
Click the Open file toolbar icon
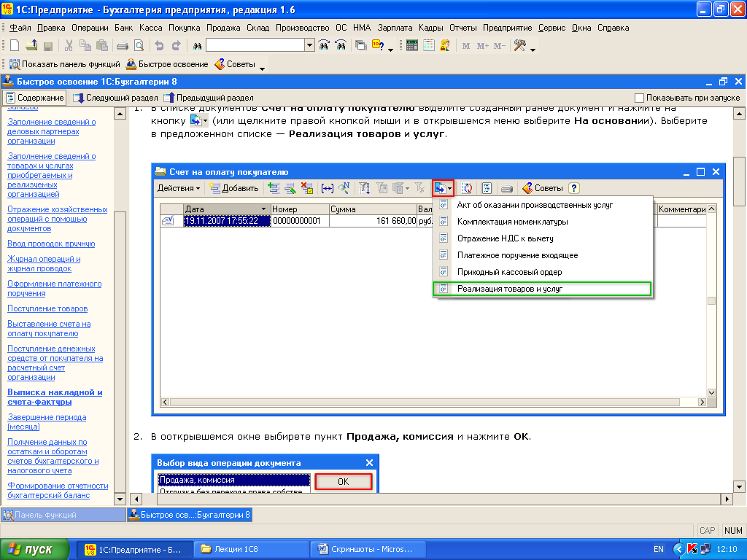[x=31, y=46]
